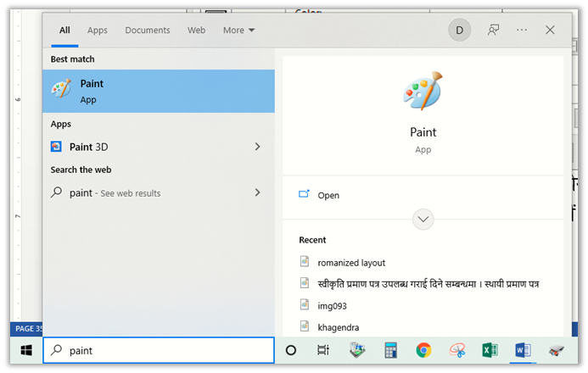Screen dimensions: 588x373
Task: Open the three-dot options menu
Action: pos(522,30)
